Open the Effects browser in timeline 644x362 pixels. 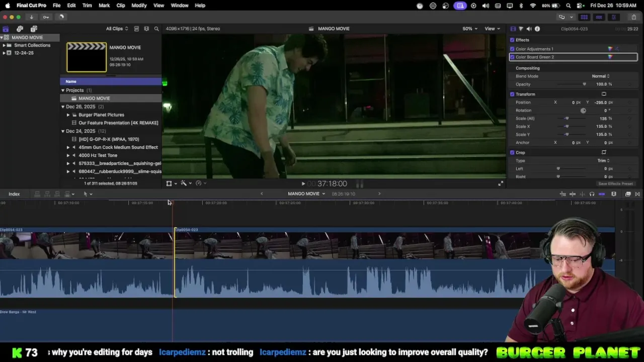coord(628,194)
